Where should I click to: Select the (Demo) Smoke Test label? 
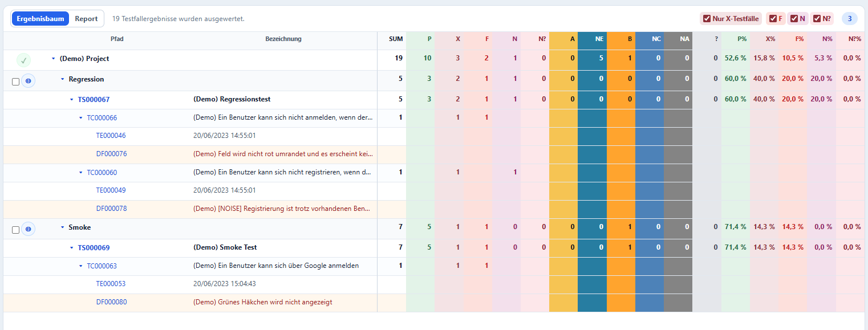coord(225,247)
